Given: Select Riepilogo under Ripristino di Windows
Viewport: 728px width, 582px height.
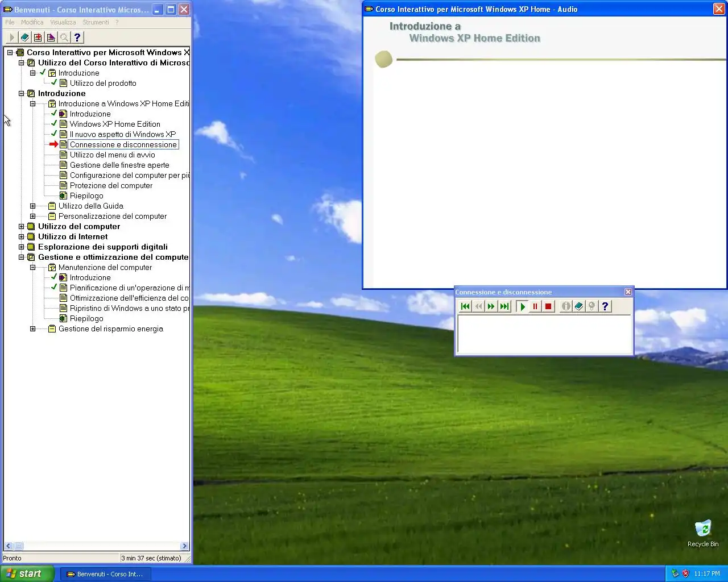Looking at the screenshot, I should pos(86,318).
